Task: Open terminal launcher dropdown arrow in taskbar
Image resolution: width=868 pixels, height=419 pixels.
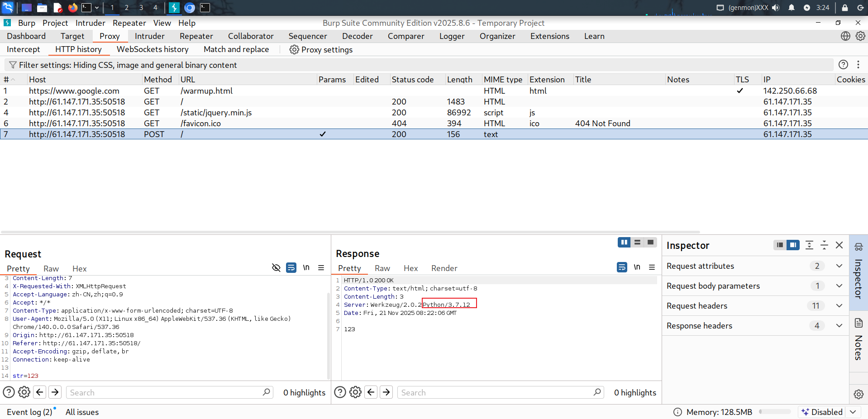Action: click(96, 8)
